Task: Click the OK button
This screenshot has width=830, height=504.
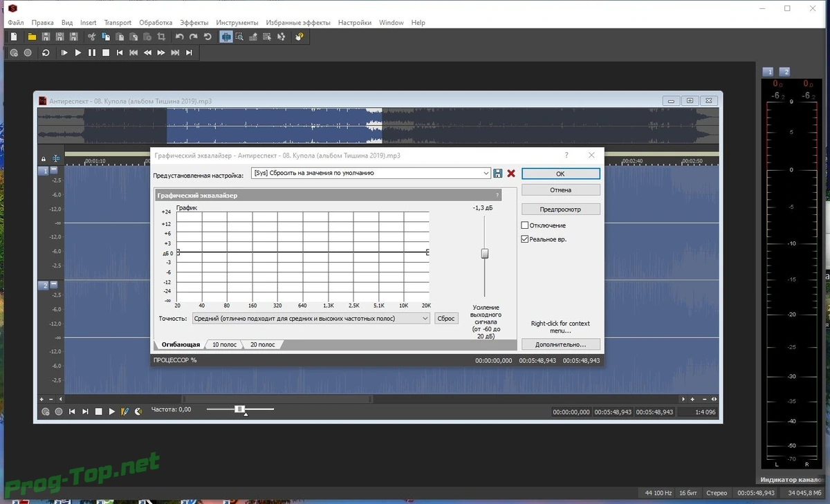Action: pyautogui.click(x=560, y=174)
